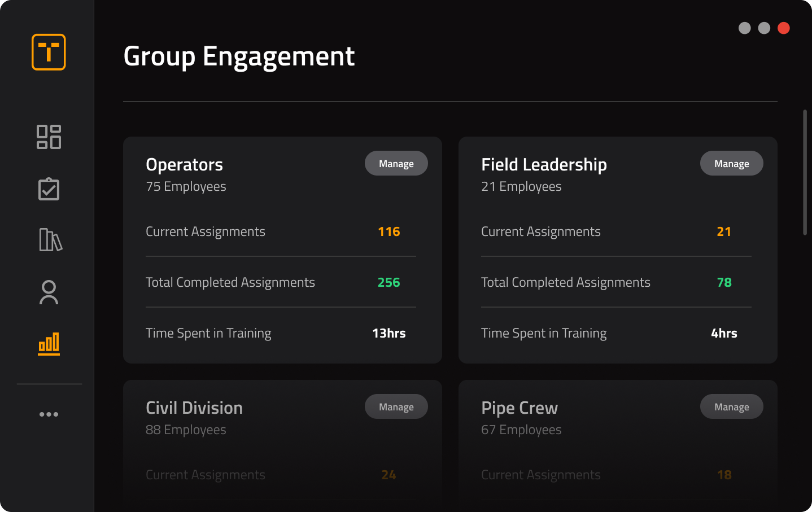Open the dashboard grid icon in sidebar
Screen dimensions: 812x512
point(49,137)
